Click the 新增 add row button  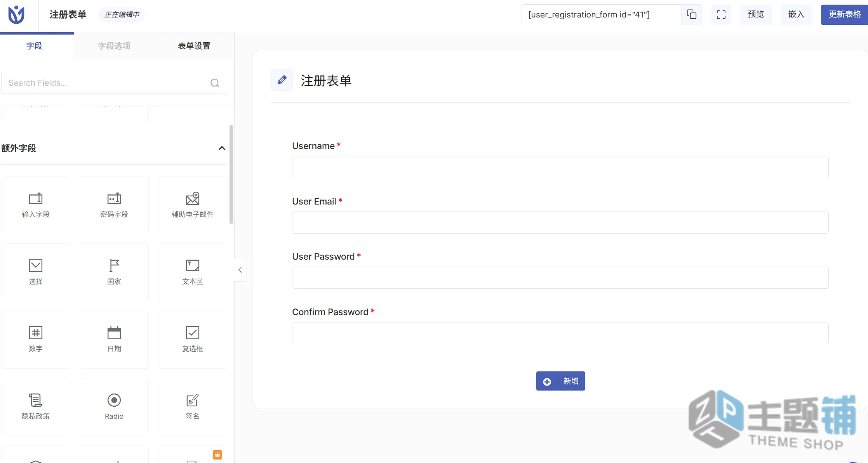560,381
